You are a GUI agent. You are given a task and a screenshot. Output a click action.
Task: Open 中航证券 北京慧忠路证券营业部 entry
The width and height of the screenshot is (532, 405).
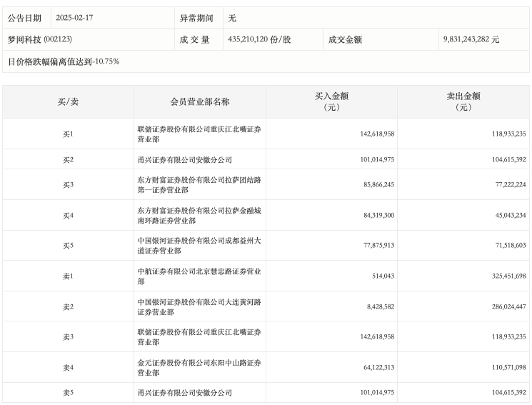(199, 276)
